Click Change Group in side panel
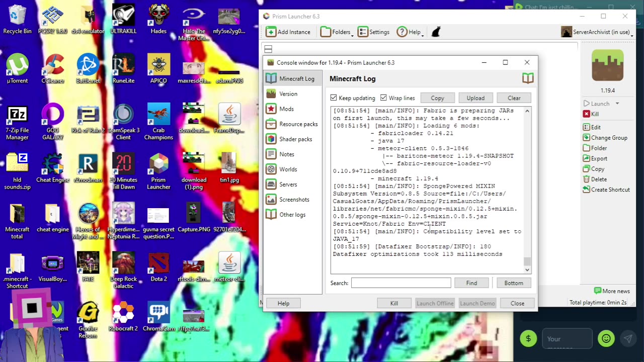644x362 pixels. point(605,138)
